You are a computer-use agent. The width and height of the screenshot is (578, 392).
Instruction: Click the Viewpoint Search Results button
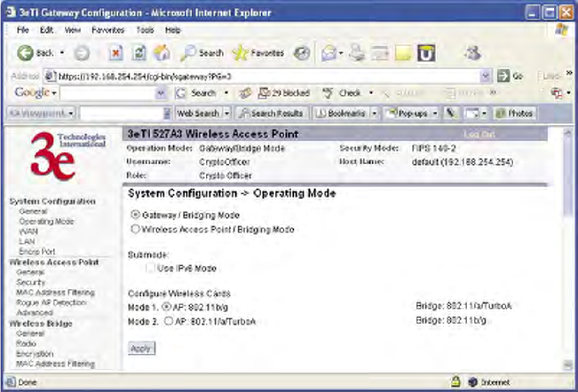(x=272, y=114)
